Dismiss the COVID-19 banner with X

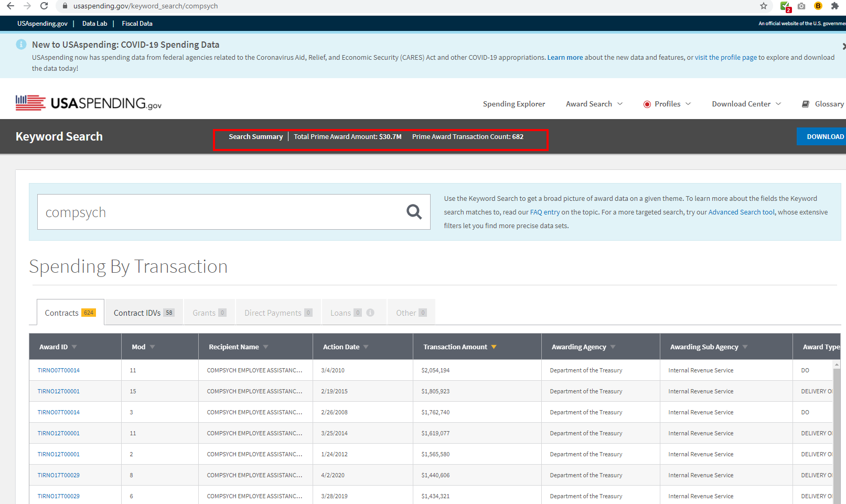843,46
